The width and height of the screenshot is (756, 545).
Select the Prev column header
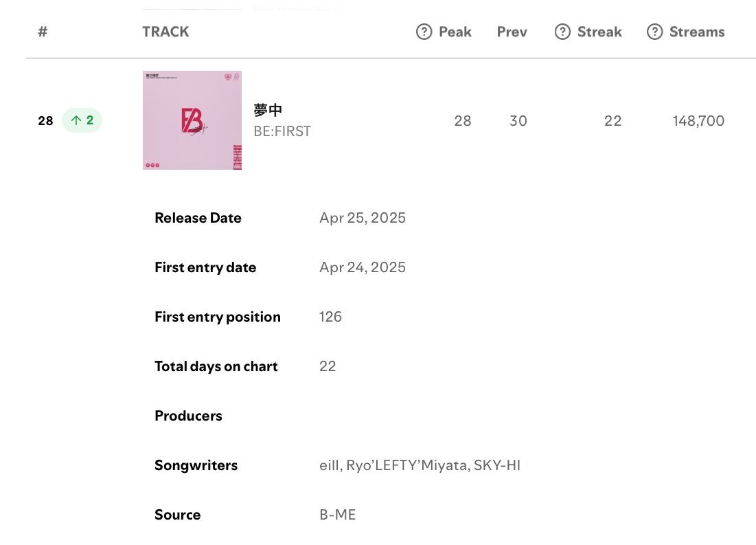tap(512, 32)
